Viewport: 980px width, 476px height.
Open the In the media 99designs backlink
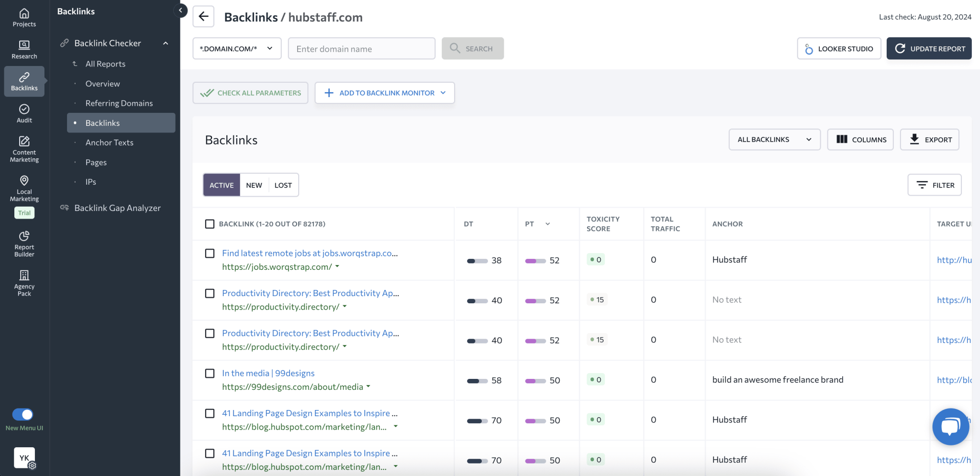pos(268,373)
